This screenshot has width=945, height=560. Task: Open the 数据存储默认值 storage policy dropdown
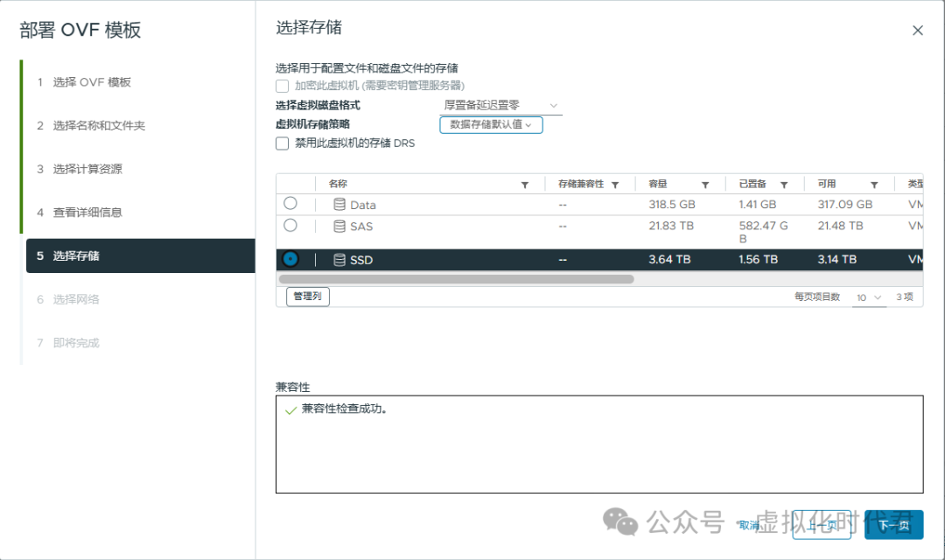pos(490,124)
